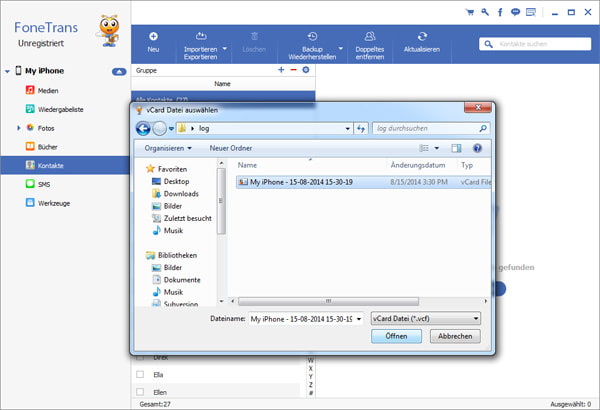Click the forward arrow in file dialog
600x410 pixels.
click(160, 129)
